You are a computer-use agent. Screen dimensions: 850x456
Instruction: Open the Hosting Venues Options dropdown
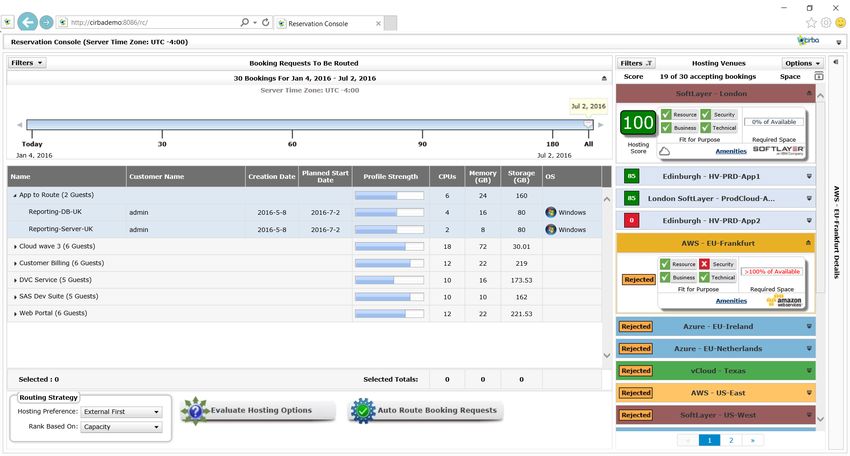802,63
